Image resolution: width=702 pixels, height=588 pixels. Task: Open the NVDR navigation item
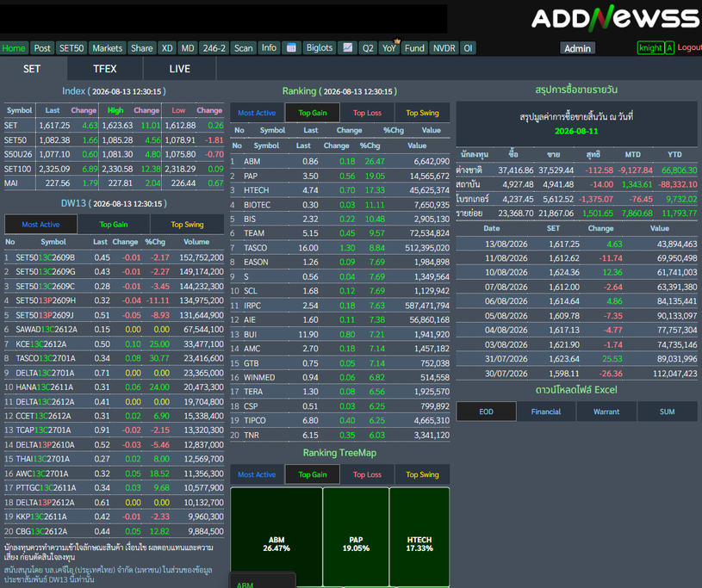coord(444,48)
